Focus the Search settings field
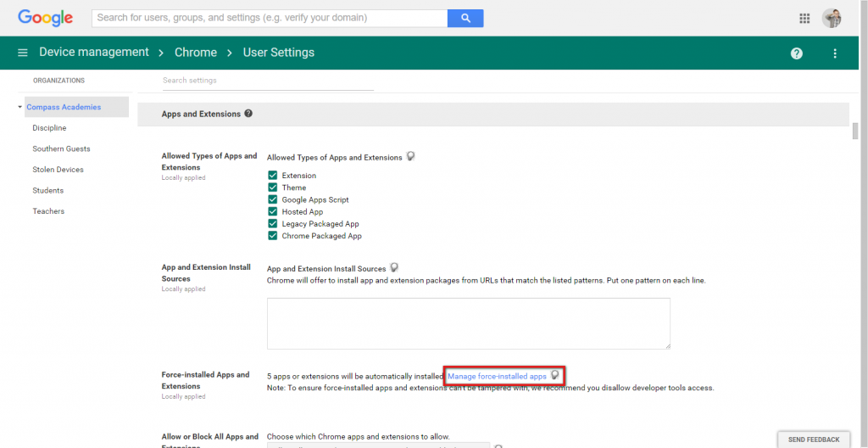868x448 pixels. coord(268,81)
